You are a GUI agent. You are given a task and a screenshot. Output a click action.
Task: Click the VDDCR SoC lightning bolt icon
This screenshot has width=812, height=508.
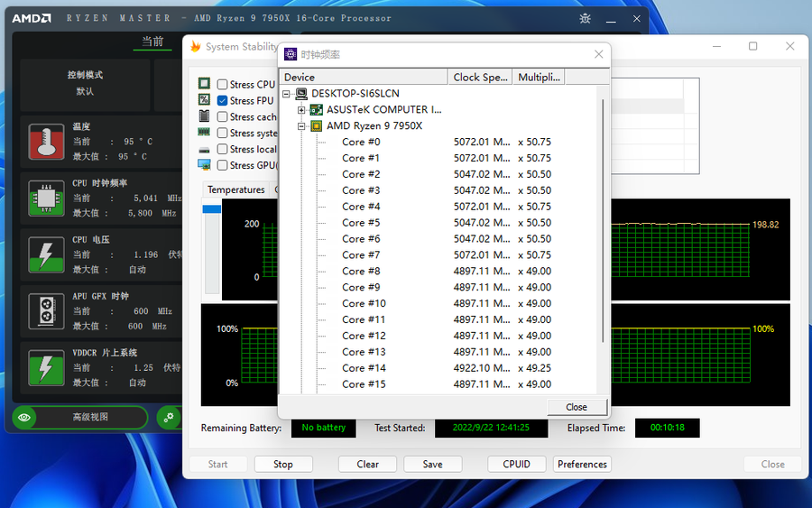(46, 368)
